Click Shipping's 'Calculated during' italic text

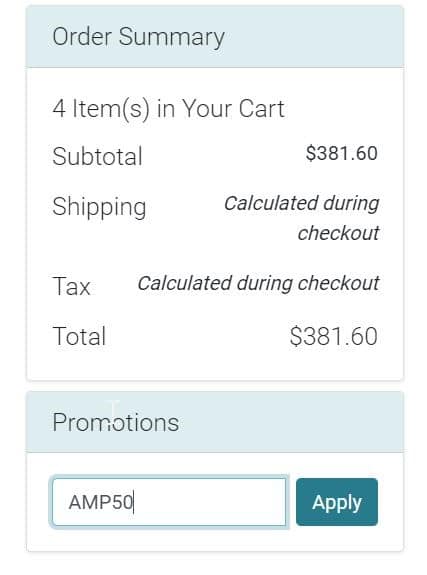[x=302, y=204]
